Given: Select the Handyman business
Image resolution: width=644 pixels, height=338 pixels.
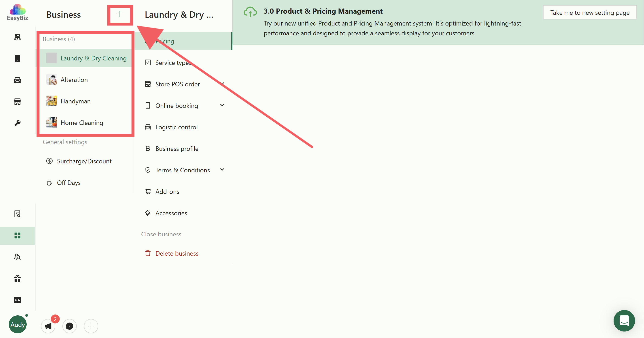Looking at the screenshot, I should (x=76, y=101).
